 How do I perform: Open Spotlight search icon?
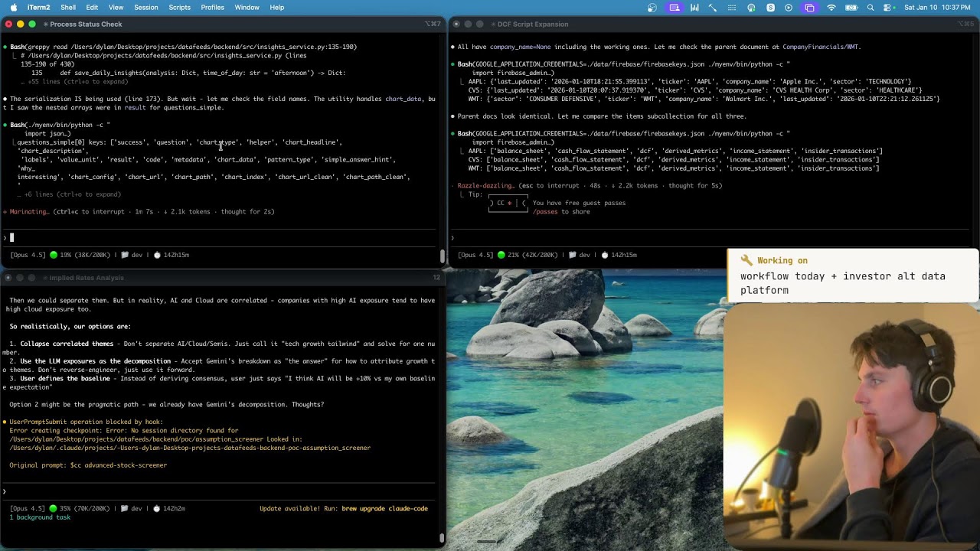pos(871,8)
